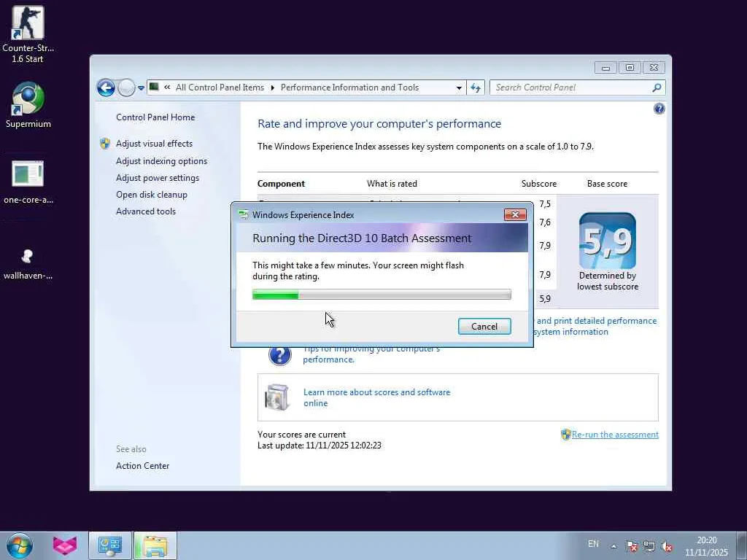747x560 pixels.
Task: Click the Forward navigation arrow
Action: click(126, 87)
